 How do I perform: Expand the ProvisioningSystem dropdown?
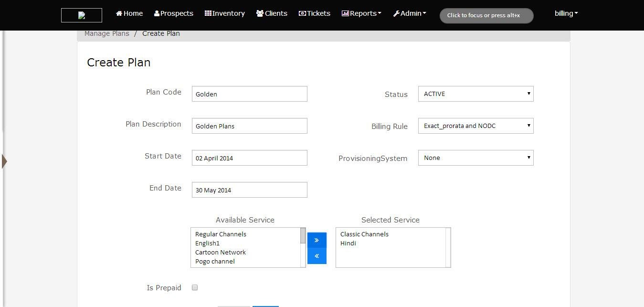tap(475, 158)
